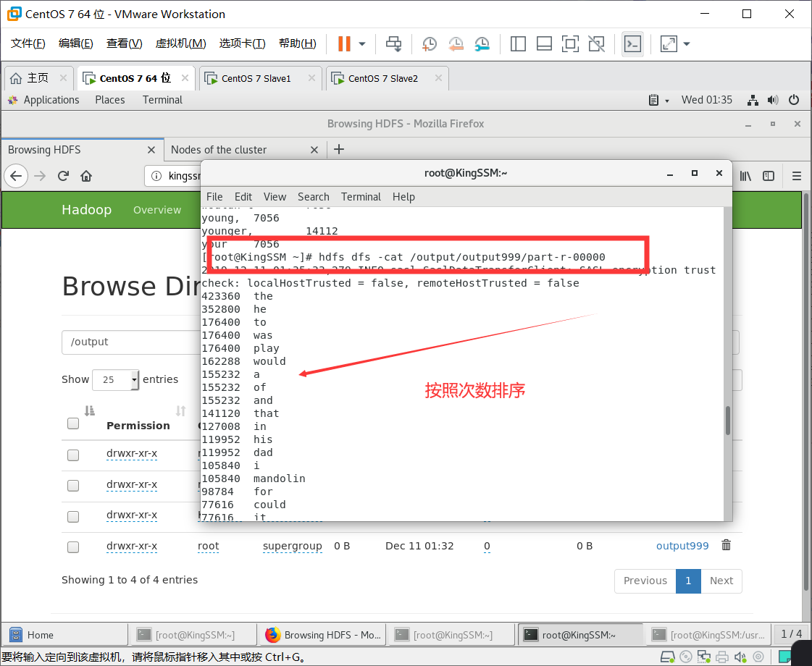This screenshot has width=812, height=666.
Task: Open the Show 25 entries dropdown
Action: [115, 380]
